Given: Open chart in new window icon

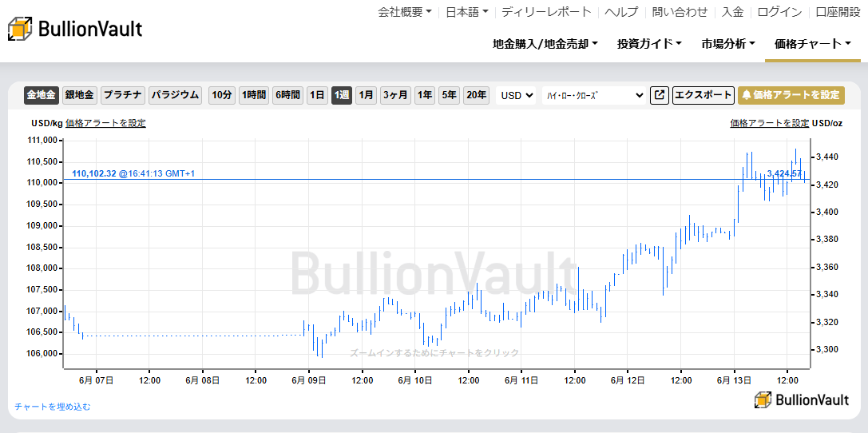Looking at the screenshot, I should pos(659,95).
